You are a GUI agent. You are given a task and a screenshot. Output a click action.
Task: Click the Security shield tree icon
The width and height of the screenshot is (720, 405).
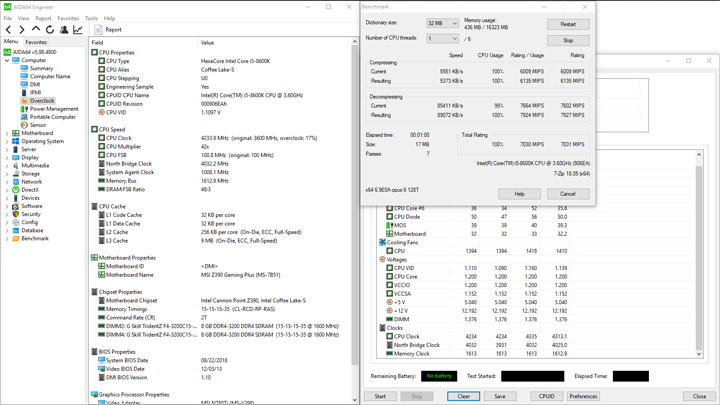[x=16, y=214]
